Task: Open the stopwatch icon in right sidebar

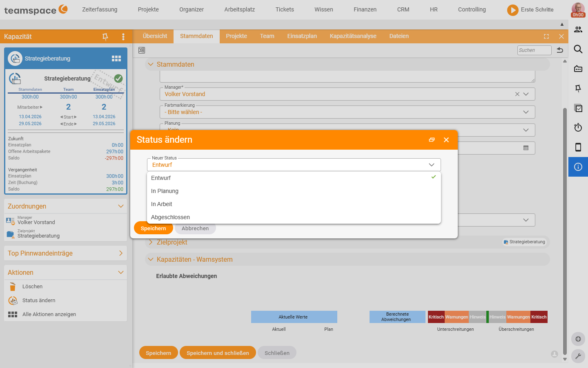Action: (x=578, y=128)
